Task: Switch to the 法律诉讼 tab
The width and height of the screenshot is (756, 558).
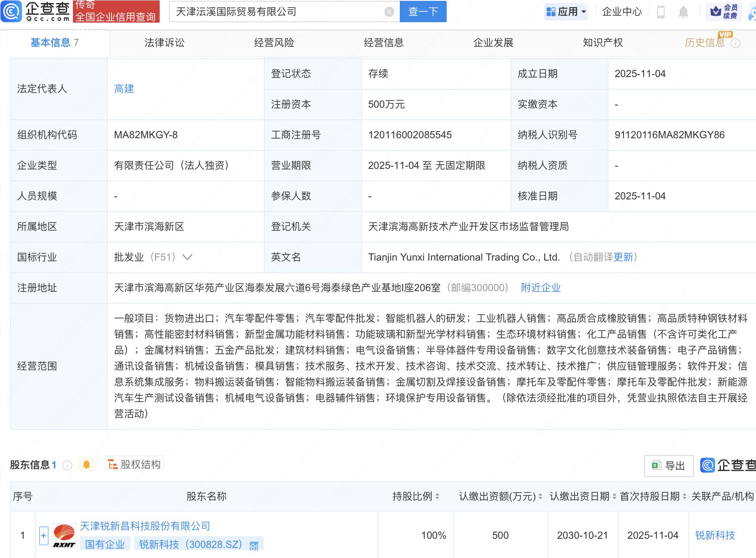Action: tap(164, 42)
